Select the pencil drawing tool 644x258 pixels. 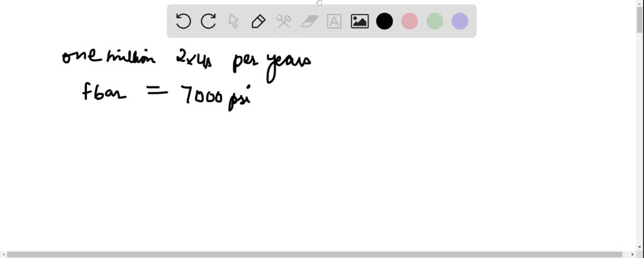coord(258,21)
